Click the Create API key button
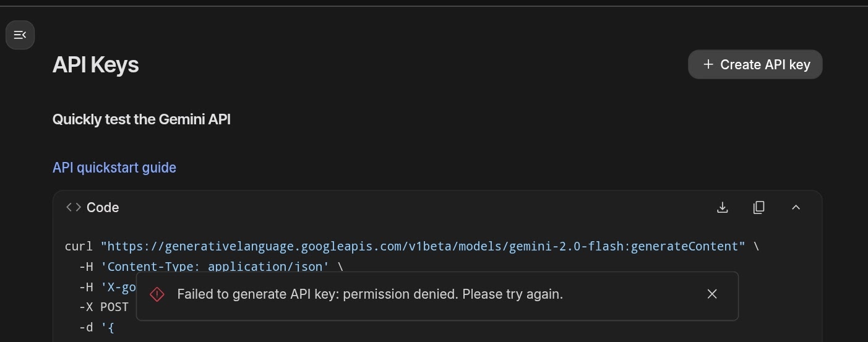Viewport: 868px width, 342px height. tap(755, 64)
